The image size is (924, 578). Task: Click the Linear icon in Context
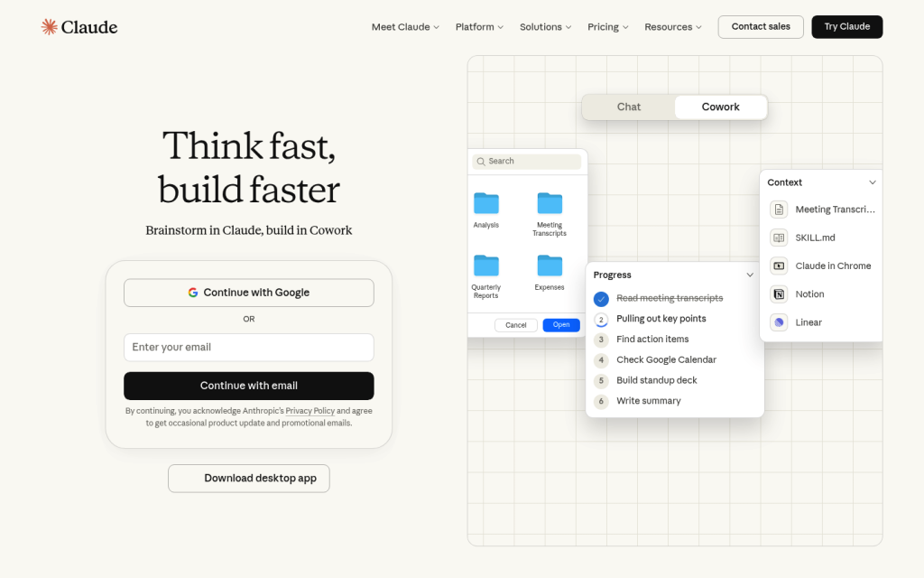tap(779, 322)
